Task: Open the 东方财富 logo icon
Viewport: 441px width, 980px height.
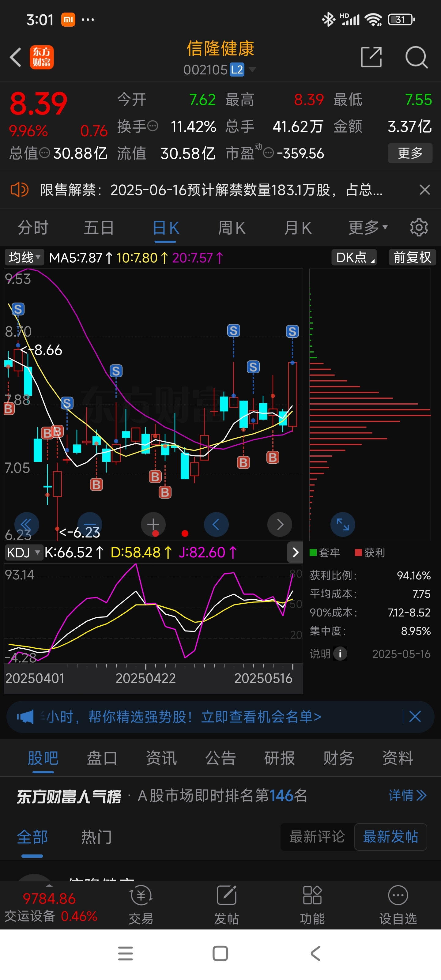Action: coord(41,58)
